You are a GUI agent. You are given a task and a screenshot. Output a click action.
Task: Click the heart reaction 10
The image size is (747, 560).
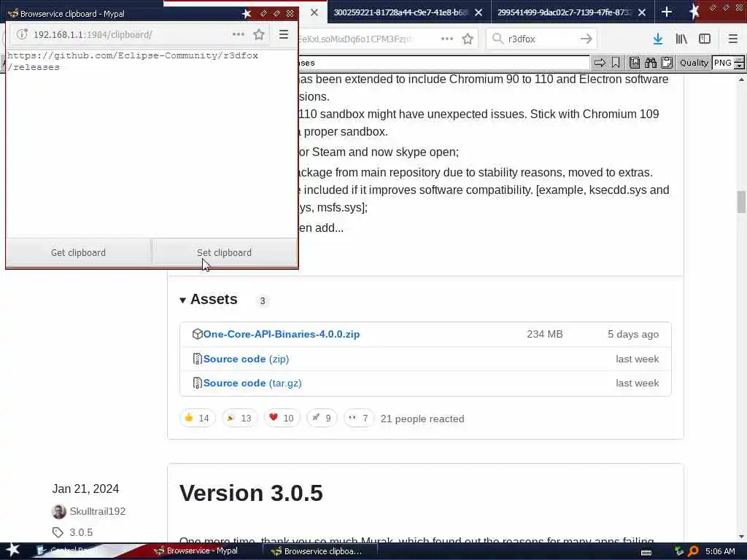(x=282, y=418)
